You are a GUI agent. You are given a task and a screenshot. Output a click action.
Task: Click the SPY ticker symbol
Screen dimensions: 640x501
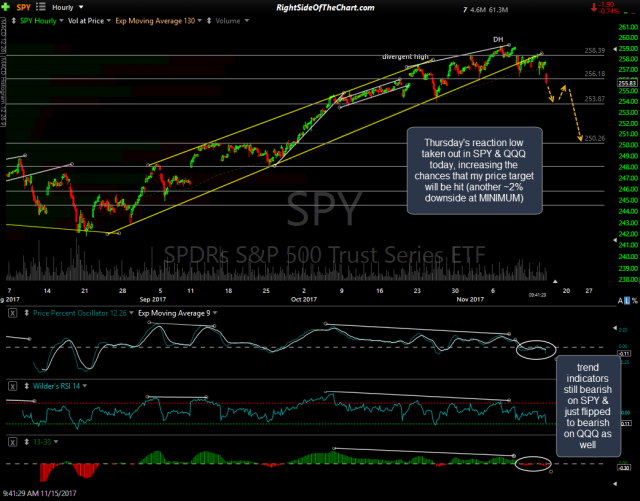coord(23,7)
